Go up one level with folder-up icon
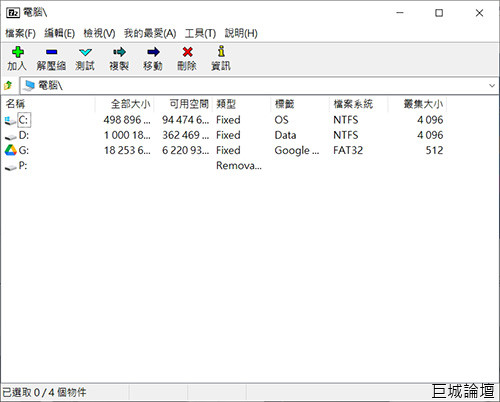Image resolution: width=500 pixels, height=402 pixels. (9, 86)
